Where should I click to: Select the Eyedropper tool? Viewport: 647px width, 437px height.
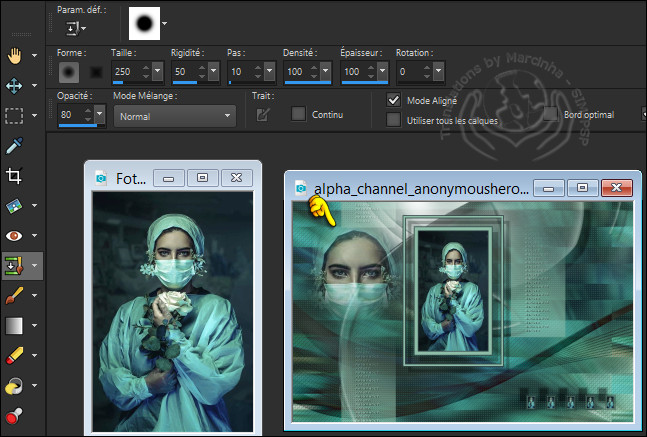pos(14,146)
